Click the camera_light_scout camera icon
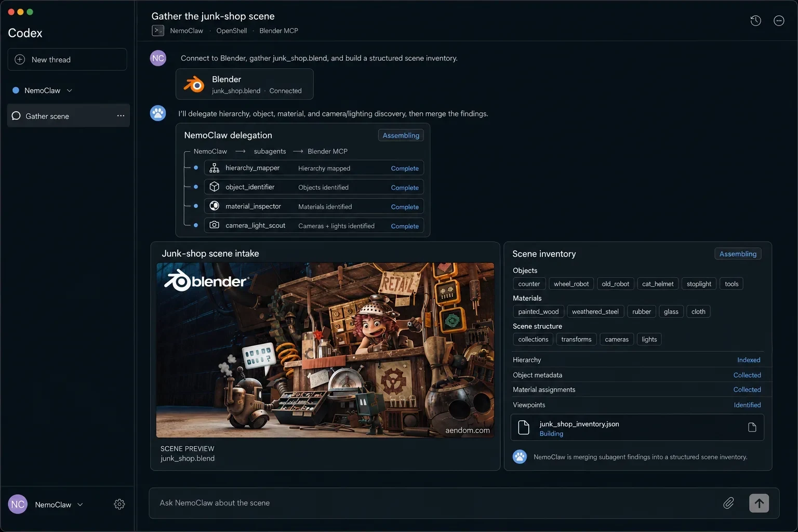Image resolution: width=798 pixels, height=532 pixels. point(214,225)
